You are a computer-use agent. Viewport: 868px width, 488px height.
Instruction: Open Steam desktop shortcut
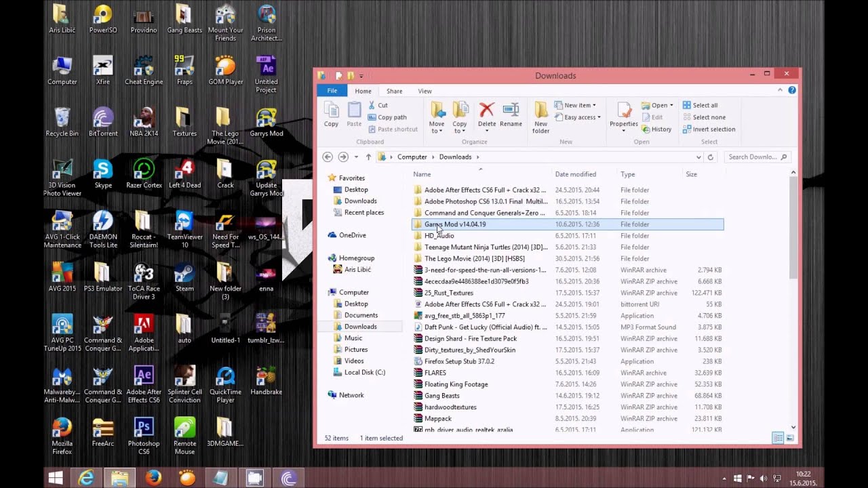coord(184,277)
